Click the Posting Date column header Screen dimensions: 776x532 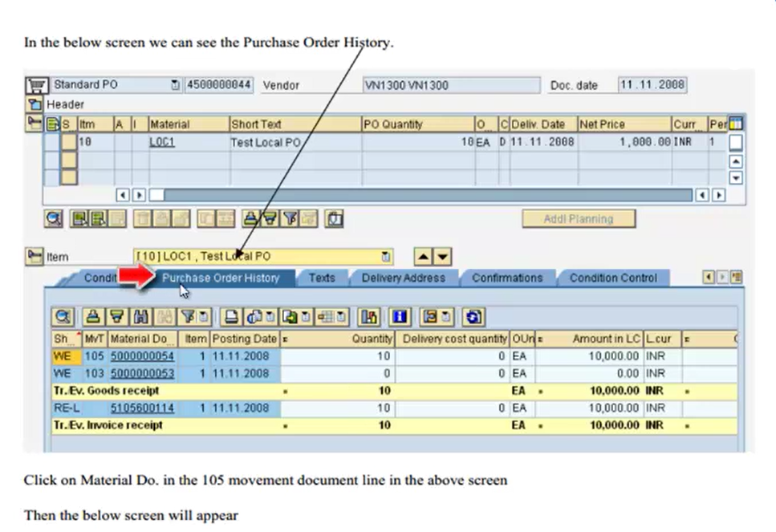pos(245,339)
